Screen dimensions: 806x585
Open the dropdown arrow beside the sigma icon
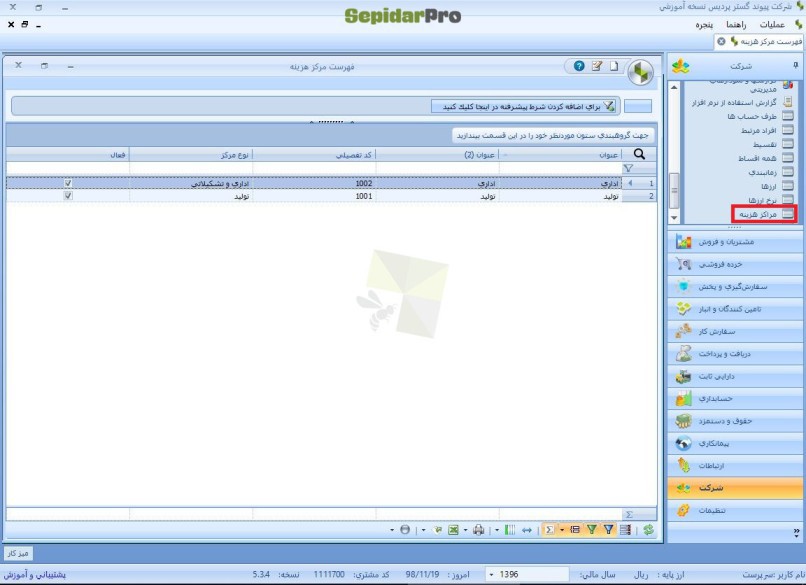(562, 529)
